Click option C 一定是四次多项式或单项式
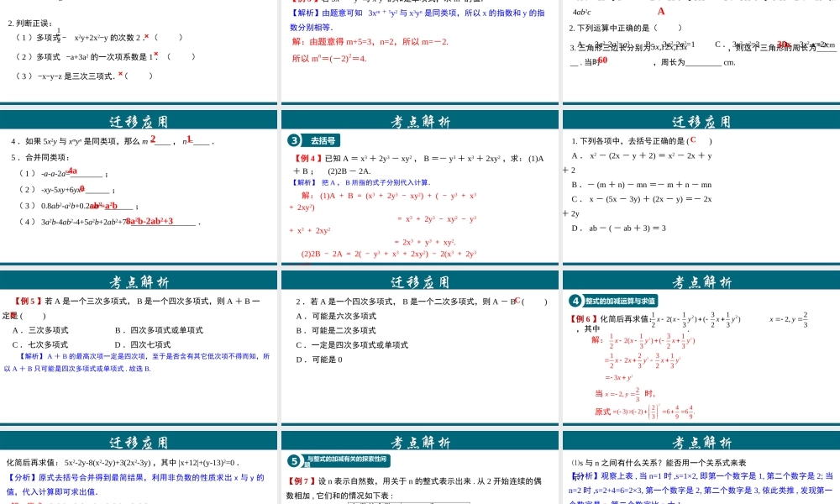 tap(352, 345)
